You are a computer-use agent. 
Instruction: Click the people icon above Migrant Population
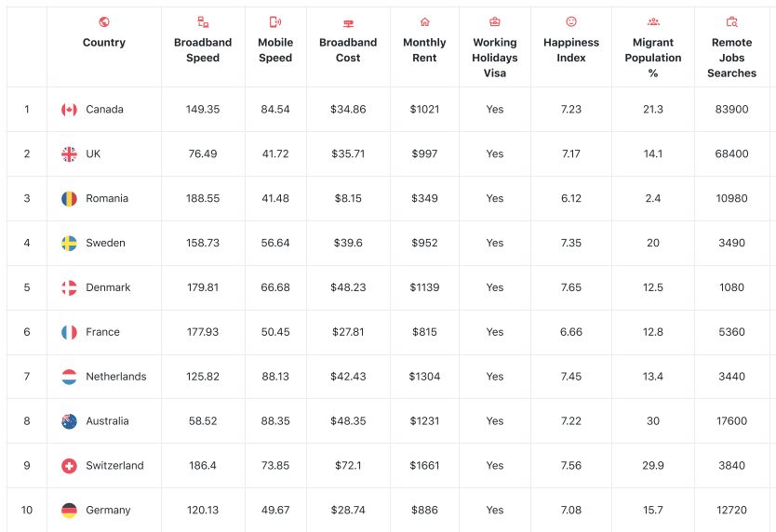[653, 21]
